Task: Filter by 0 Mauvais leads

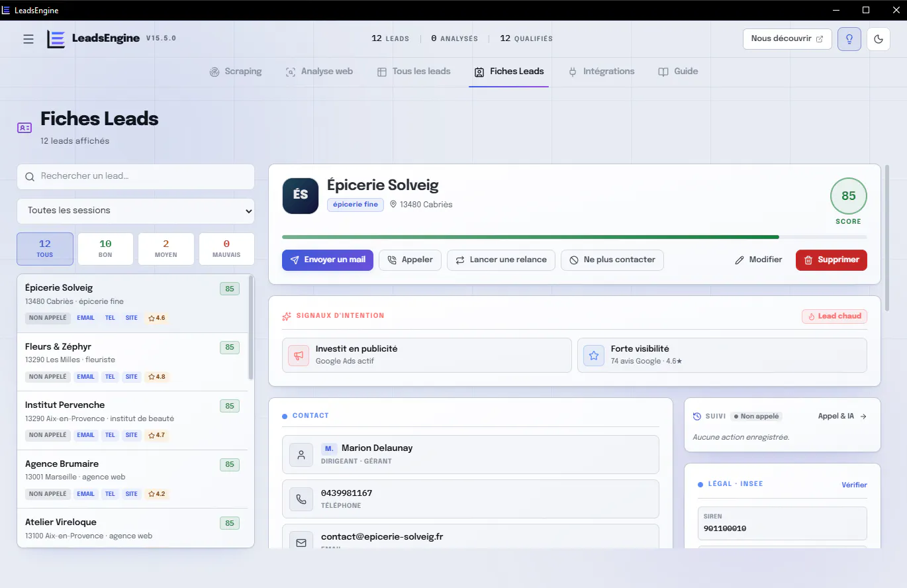Action: pos(226,249)
